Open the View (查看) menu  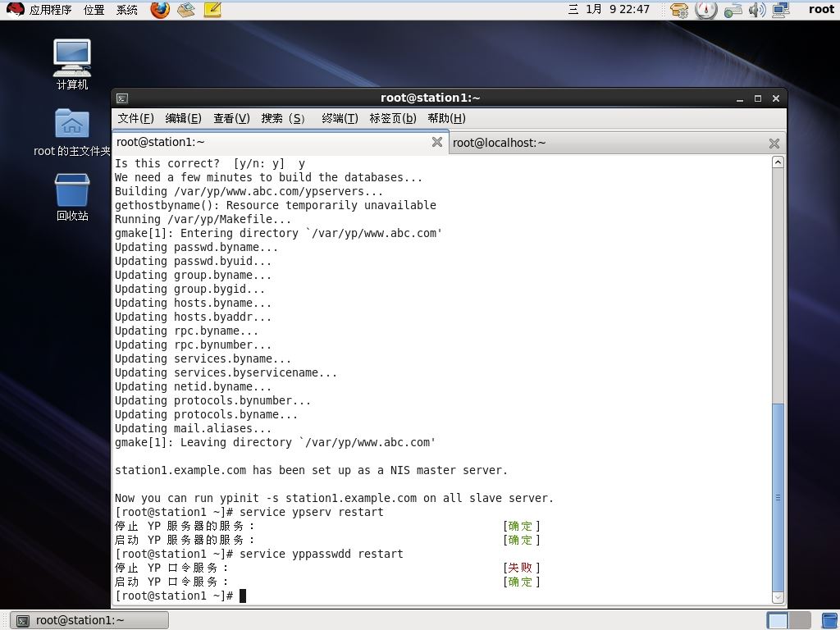tap(231, 118)
